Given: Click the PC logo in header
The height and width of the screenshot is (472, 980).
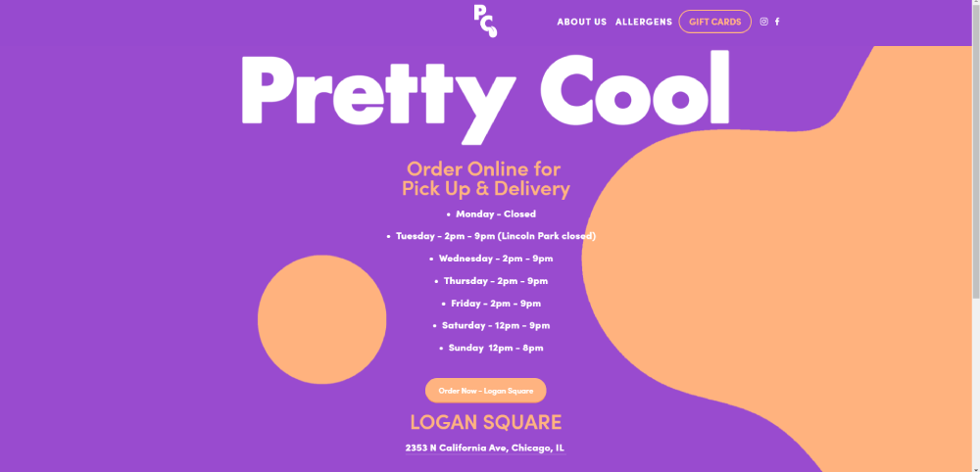Looking at the screenshot, I should (x=485, y=21).
